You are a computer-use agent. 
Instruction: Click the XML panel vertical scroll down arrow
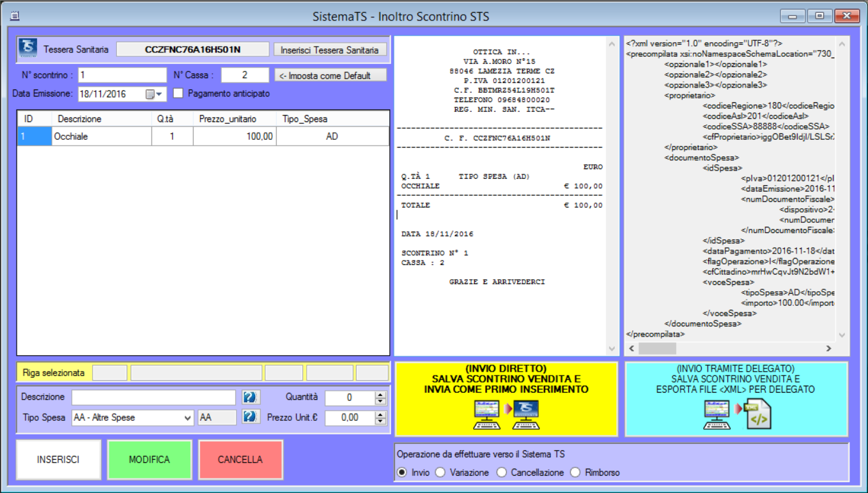coord(842,335)
